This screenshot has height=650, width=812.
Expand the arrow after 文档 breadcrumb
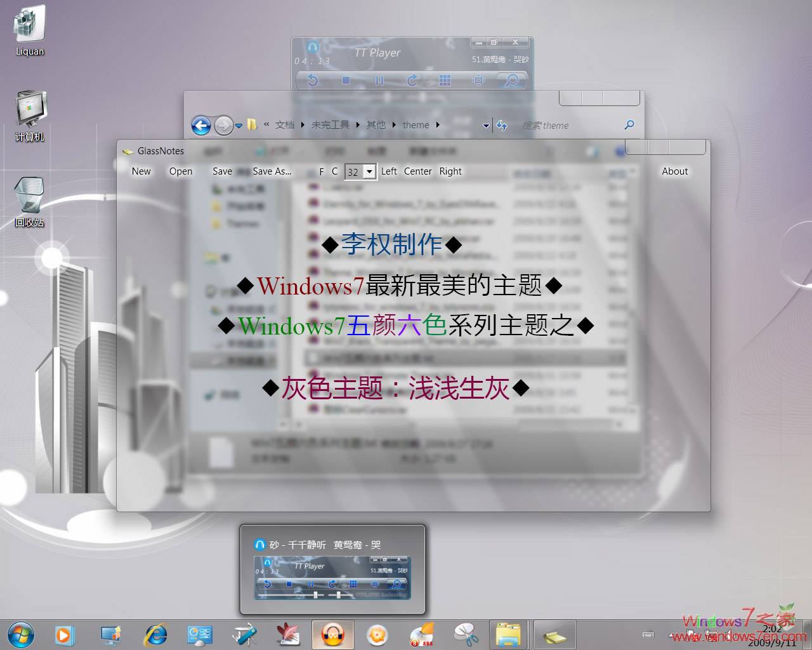click(x=303, y=125)
